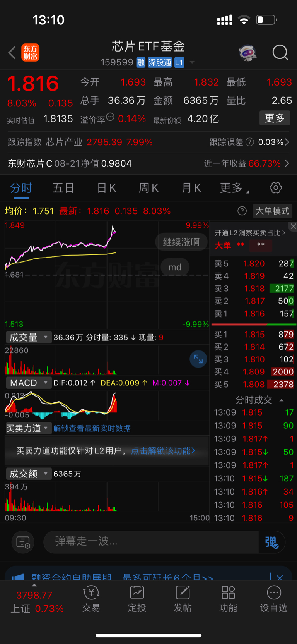
Task: Close the L2 promo with X
Action: (x=293, y=226)
